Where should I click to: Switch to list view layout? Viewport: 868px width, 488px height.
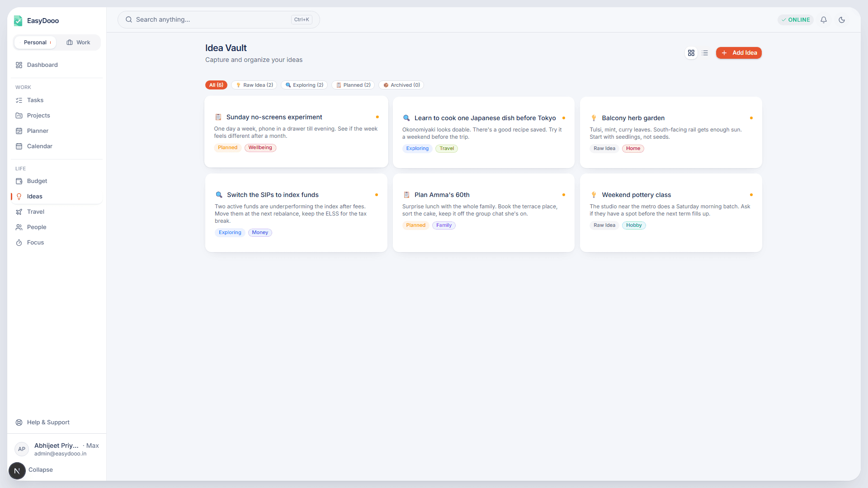tap(705, 53)
